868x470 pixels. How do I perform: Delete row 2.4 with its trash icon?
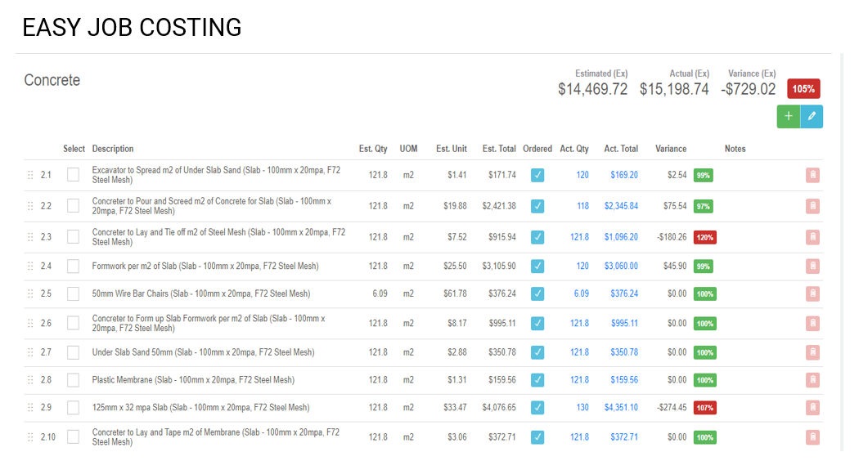pyautogui.click(x=812, y=266)
